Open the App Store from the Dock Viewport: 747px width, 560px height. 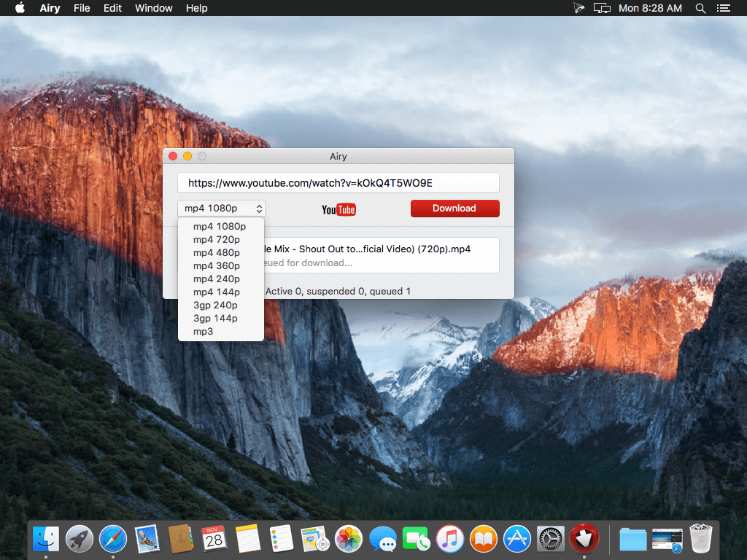pos(517,539)
